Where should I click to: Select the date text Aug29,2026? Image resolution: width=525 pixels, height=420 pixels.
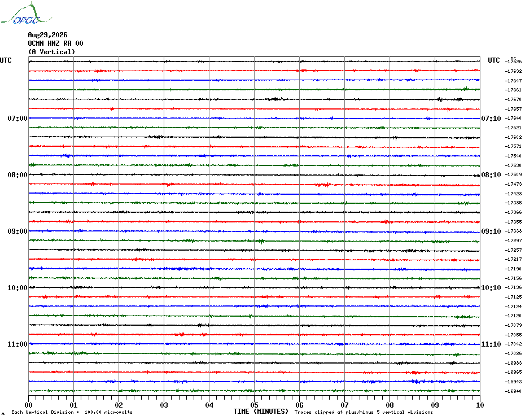pos(47,35)
